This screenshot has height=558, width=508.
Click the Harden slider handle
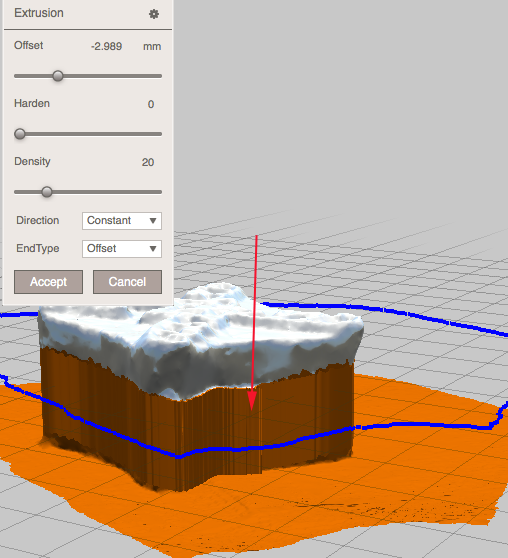pyautogui.click(x=20, y=134)
